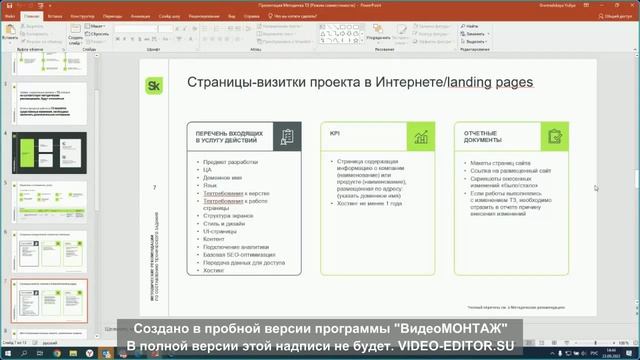Toggle bold formatting in the ribbon
The height and width of the screenshot is (360, 640).
118,39
